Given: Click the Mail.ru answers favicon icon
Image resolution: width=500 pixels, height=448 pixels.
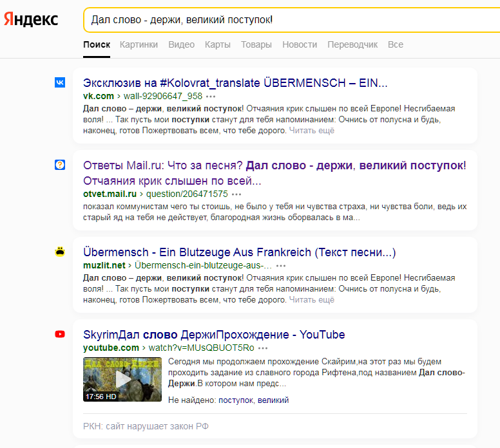Looking at the screenshot, I should pyautogui.click(x=60, y=165).
